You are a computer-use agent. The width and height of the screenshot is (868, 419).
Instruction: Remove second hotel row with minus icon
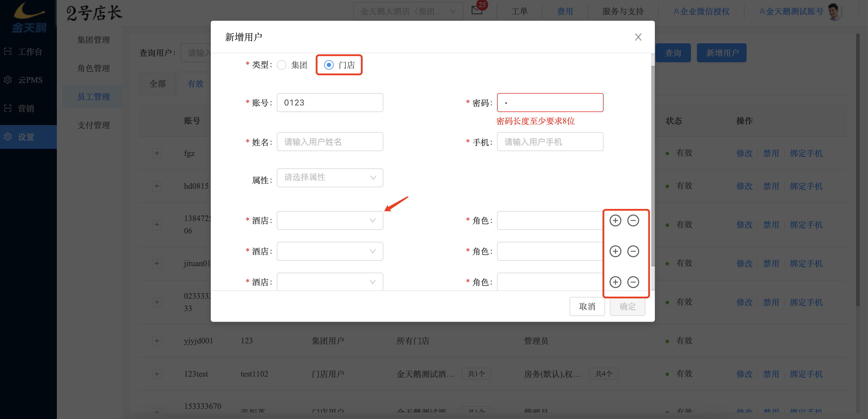point(633,251)
